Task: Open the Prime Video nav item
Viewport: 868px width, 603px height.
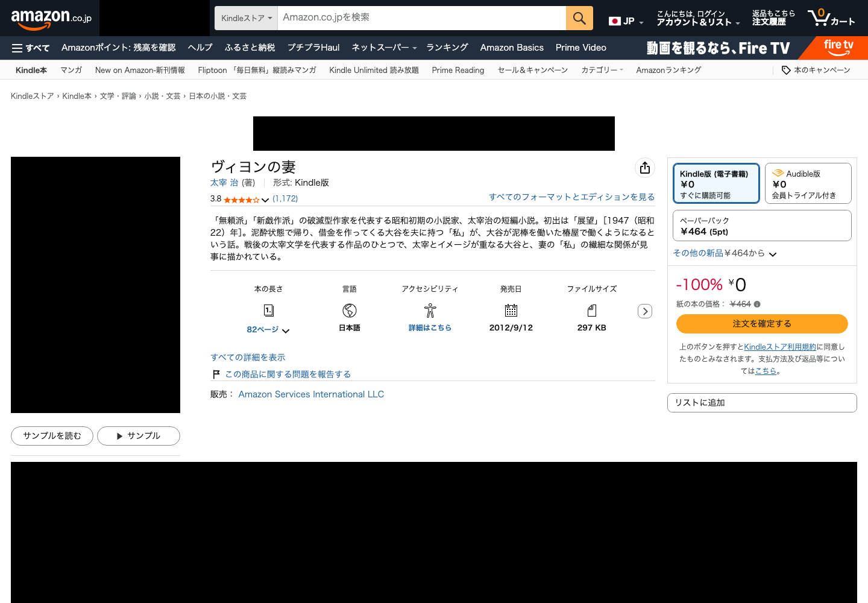Action: [581, 48]
